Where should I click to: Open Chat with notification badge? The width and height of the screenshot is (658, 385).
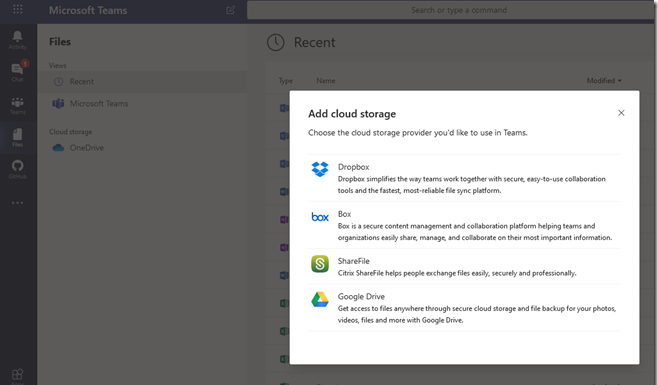pos(18,72)
